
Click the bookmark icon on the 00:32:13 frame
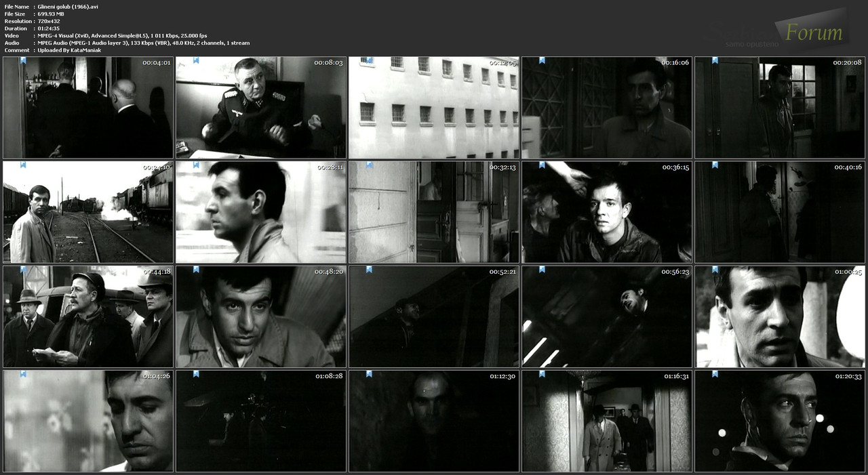369,165
